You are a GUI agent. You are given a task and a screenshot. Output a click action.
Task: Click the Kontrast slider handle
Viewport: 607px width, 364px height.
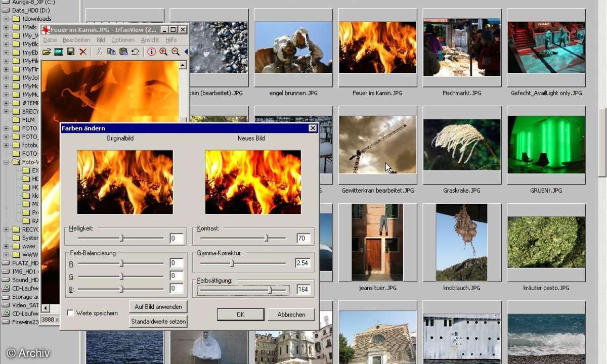point(267,238)
